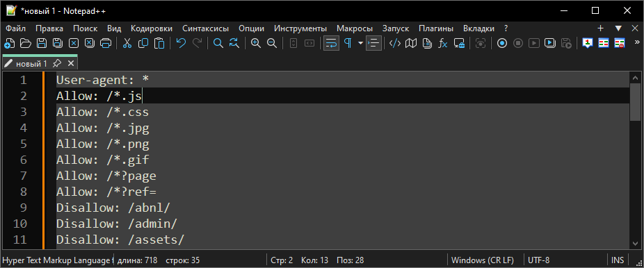This screenshot has height=268, width=644.
Task: Open the Find dialog magnifier icon
Action: pyautogui.click(x=218, y=43)
